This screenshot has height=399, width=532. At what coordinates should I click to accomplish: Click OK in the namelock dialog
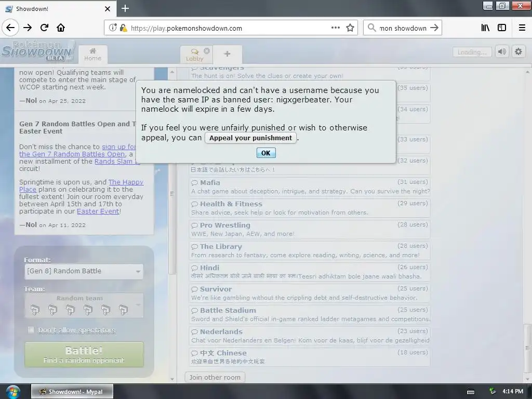pyautogui.click(x=266, y=153)
